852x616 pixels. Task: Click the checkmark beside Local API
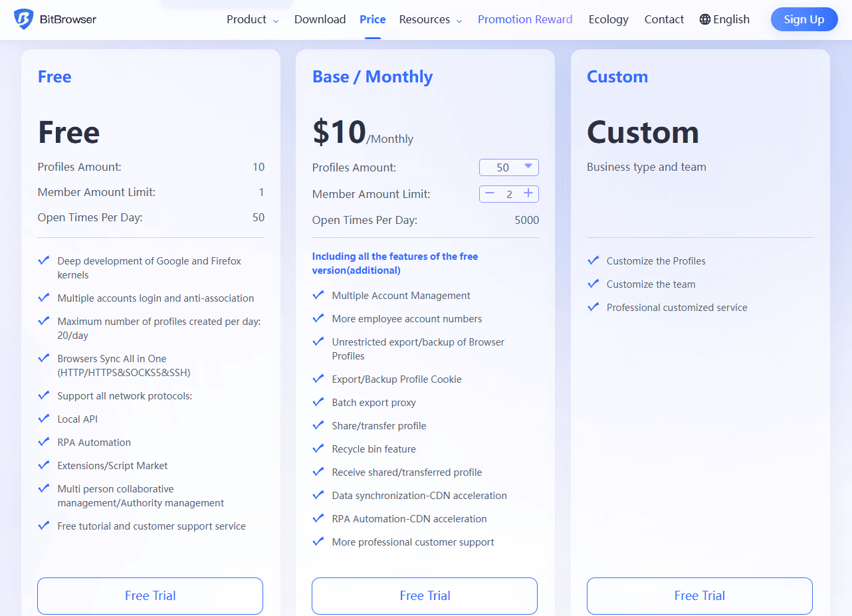(43, 419)
